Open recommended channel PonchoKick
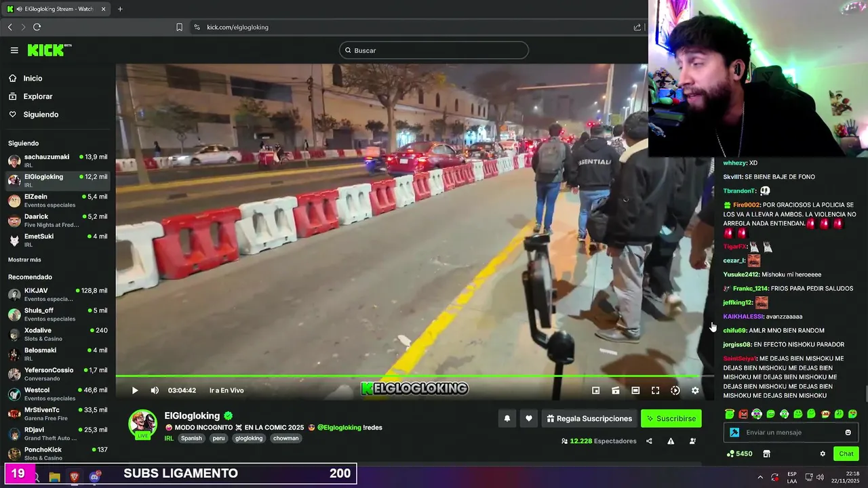 (58, 453)
